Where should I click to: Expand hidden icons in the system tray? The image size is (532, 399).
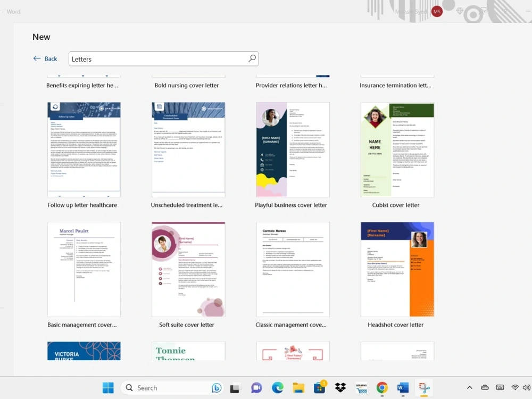point(469,387)
